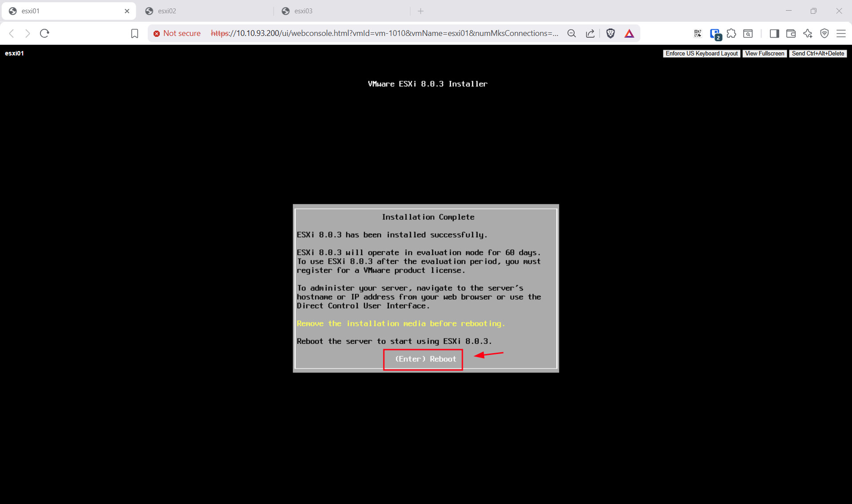Open the Brave Shields lion icon
This screenshot has width=852, height=504.
point(611,33)
